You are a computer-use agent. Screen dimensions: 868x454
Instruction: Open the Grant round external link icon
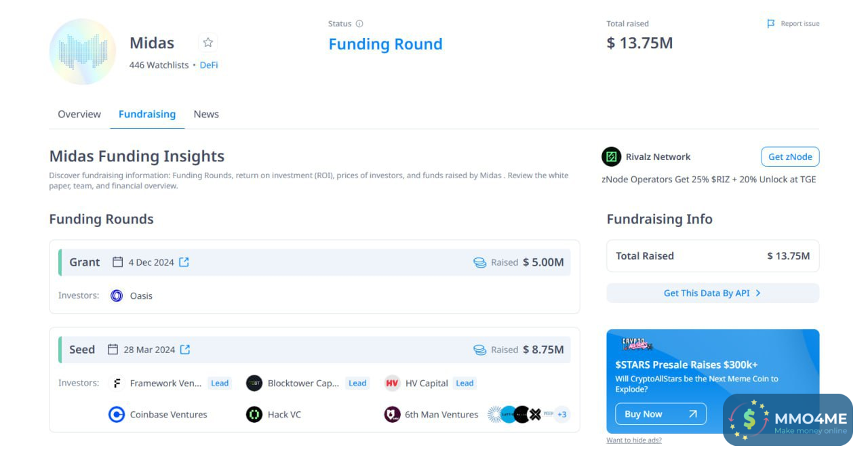[x=184, y=262]
